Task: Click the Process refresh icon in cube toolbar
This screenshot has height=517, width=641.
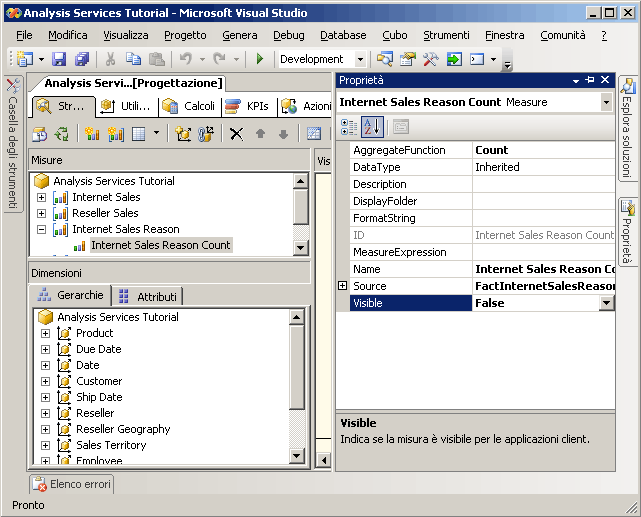Action: (x=62, y=134)
